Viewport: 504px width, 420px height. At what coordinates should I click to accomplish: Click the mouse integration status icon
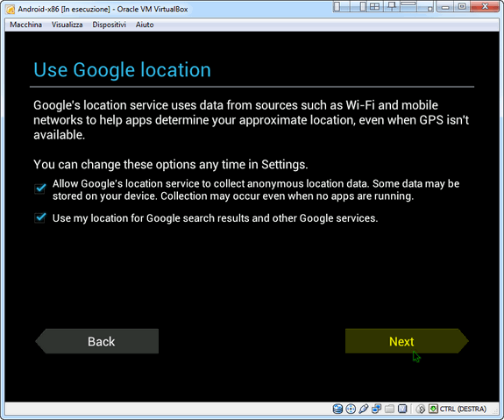421,409
